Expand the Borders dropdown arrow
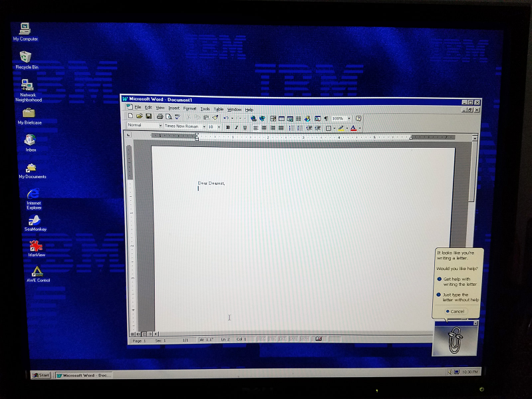The image size is (532, 399). click(334, 128)
